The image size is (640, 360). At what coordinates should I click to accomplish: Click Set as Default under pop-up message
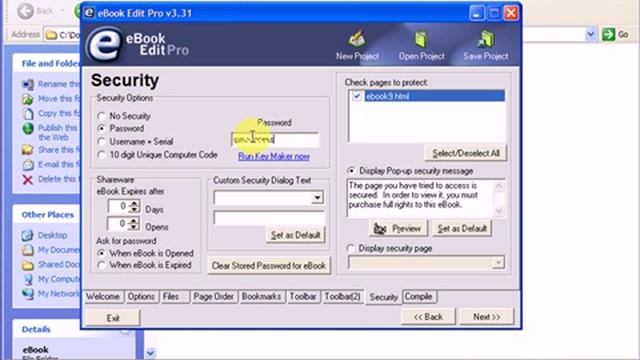462,229
